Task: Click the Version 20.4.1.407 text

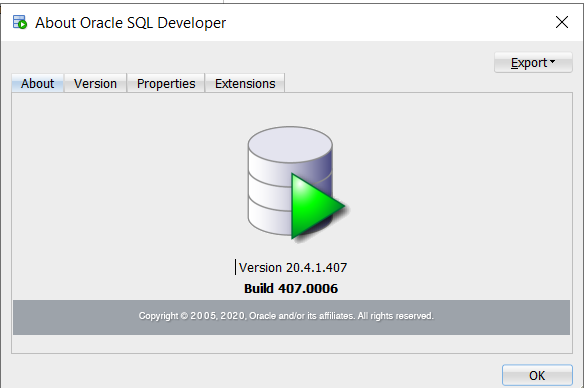Action: coord(293,267)
